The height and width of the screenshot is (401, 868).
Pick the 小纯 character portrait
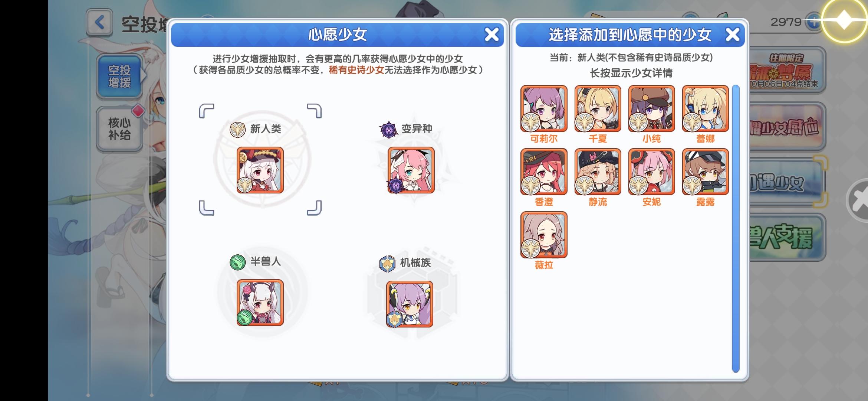pyautogui.click(x=651, y=109)
